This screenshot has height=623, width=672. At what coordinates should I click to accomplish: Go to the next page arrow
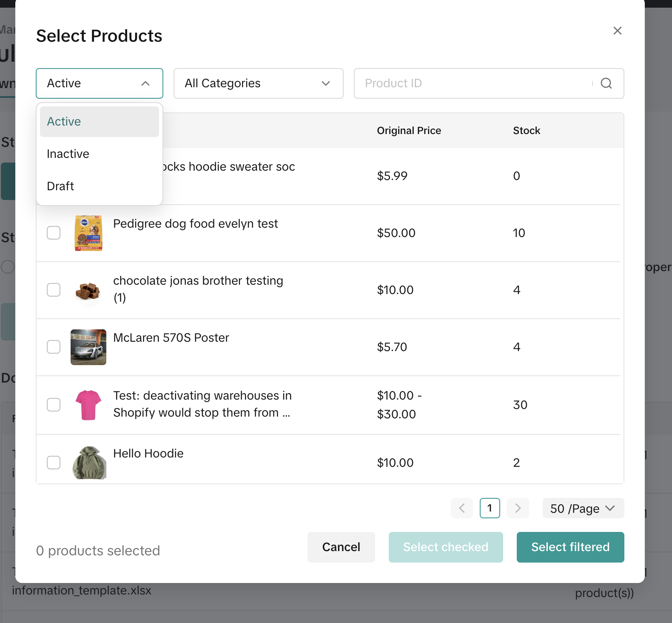click(x=518, y=508)
